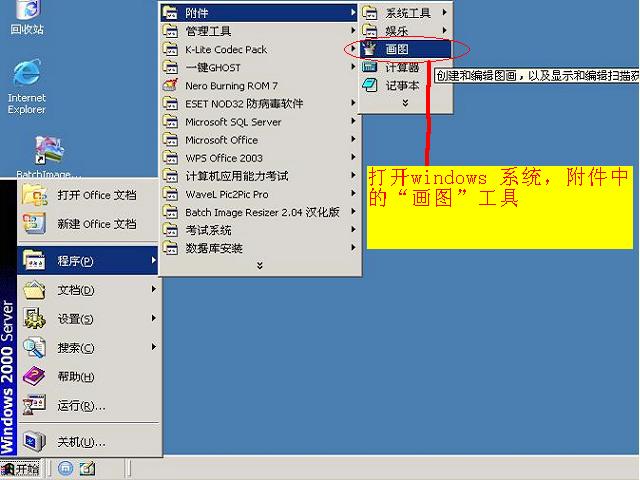Expand the 设置(S) submenu arrow

point(153,318)
